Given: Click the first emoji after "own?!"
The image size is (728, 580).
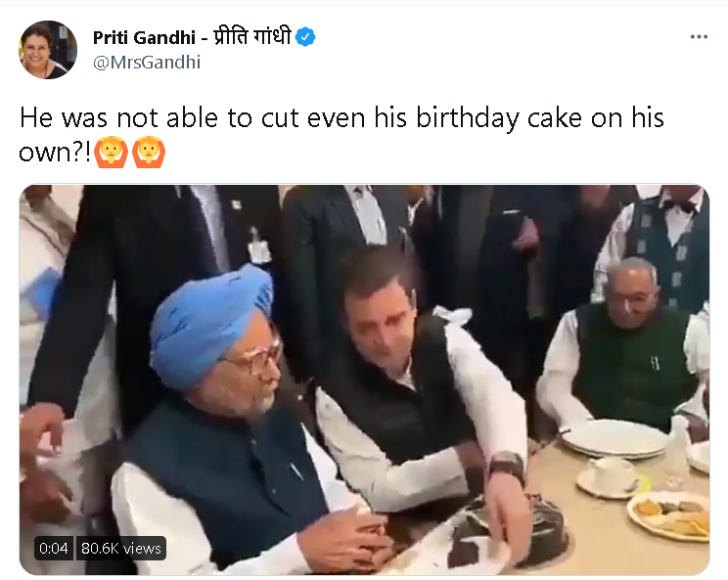Looking at the screenshot, I should pos(111,153).
